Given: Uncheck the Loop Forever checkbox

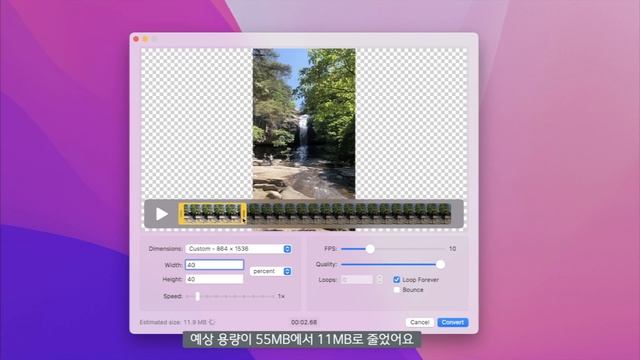Looking at the screenshot, I should (396, 280).
